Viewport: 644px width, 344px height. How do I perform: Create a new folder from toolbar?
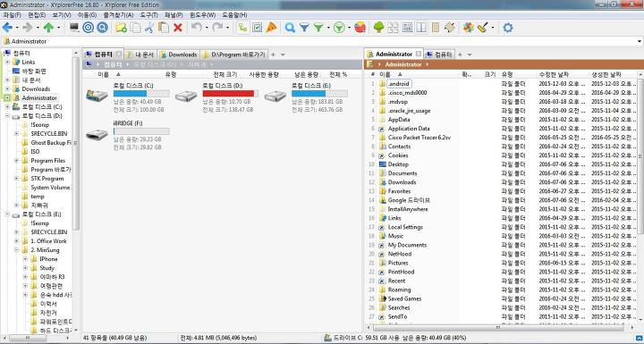[x=121, y=28]
